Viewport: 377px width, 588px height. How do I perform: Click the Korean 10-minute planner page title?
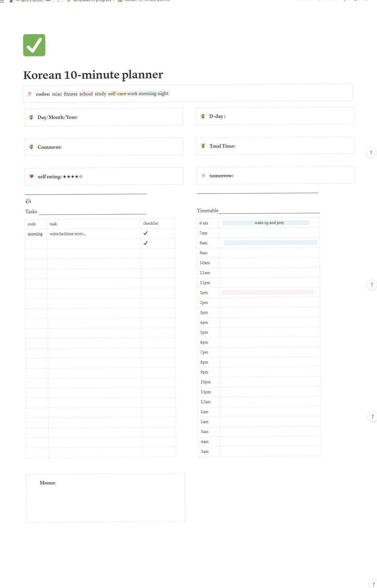93,75
